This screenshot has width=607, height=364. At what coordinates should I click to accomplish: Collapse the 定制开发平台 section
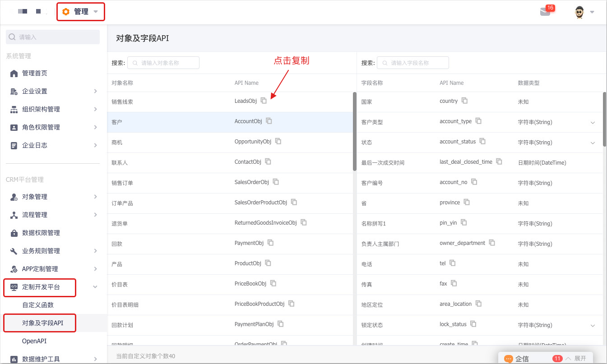[x=95, y=287]
